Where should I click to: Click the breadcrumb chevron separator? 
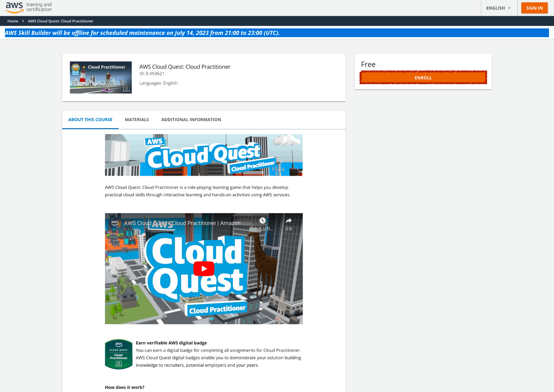click(23, 21)
